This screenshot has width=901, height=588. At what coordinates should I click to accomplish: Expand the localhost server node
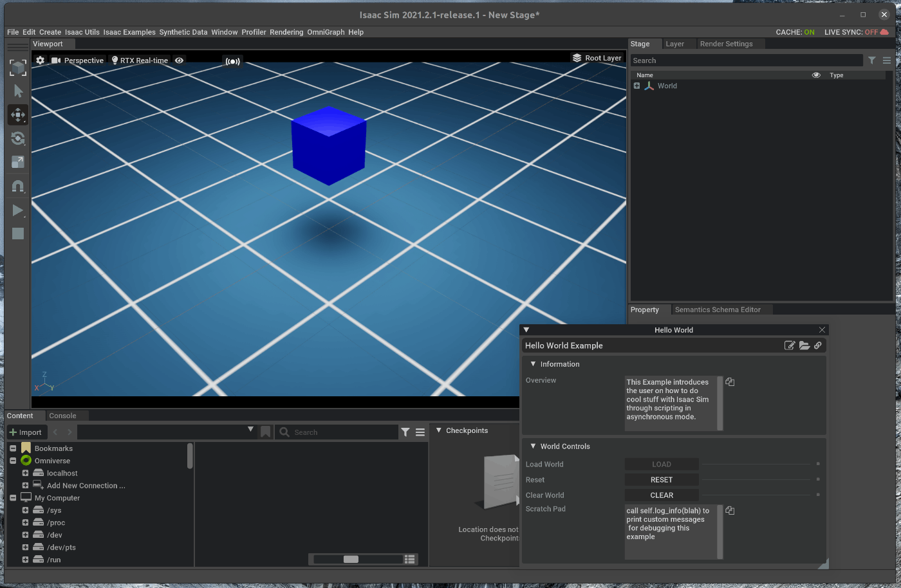[x=25, y=473]
